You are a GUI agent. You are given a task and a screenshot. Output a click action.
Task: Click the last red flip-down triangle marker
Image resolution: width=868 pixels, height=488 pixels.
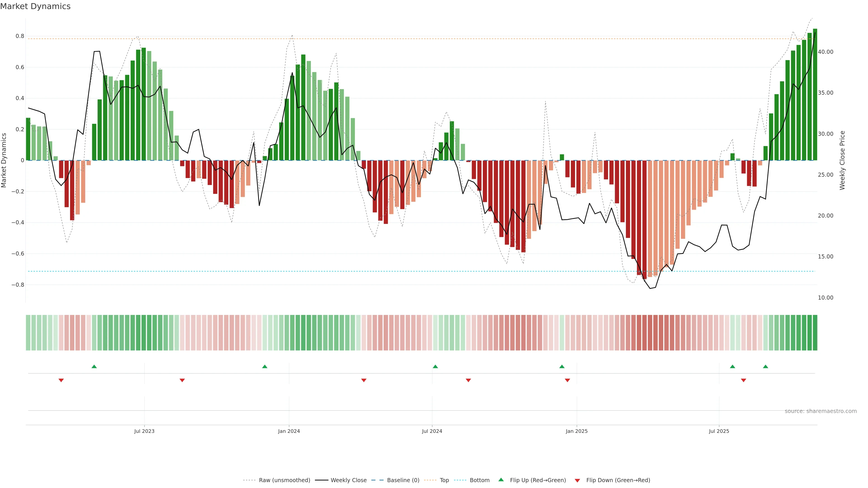tap(743, 380)
